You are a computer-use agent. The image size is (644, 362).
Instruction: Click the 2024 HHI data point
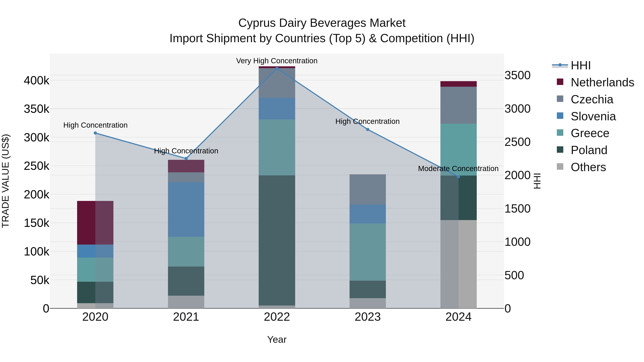pos(458,177)
